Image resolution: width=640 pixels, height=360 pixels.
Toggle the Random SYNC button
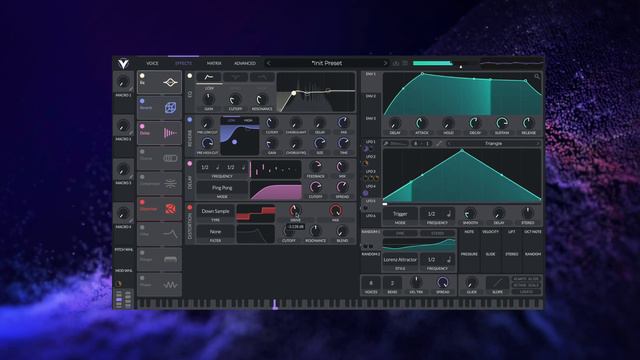coord(400,233)
